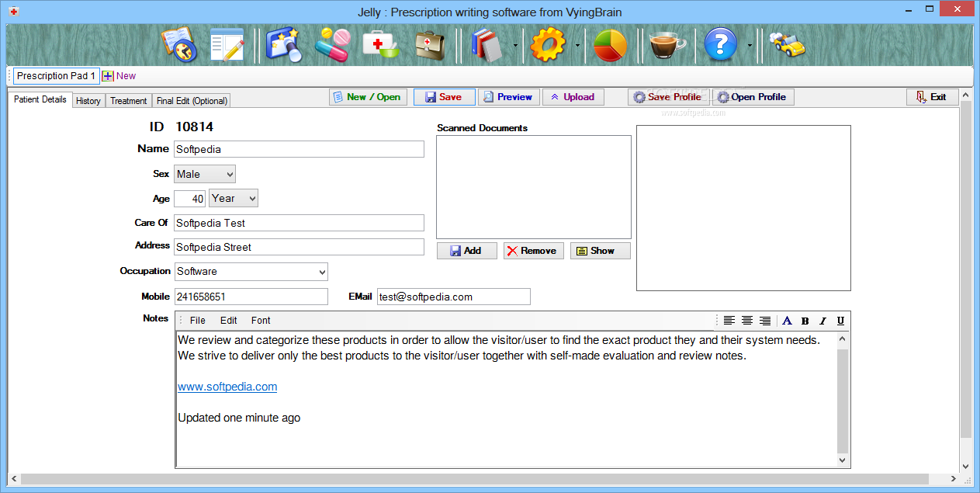Open the brown medical briefcase icon
The image size is (980, 493).
point(429,45)
